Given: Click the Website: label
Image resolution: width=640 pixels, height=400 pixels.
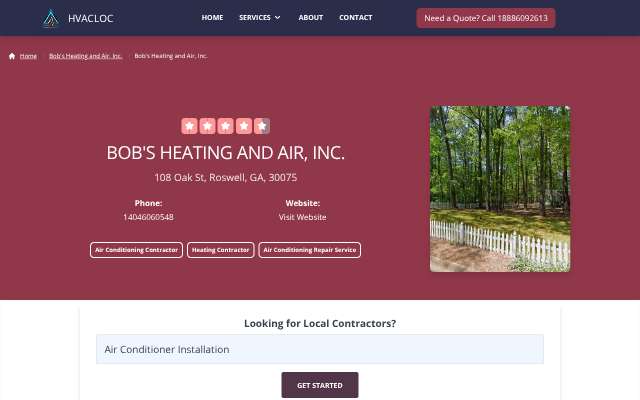Looking at the screenshot, I should click(302, 203).
